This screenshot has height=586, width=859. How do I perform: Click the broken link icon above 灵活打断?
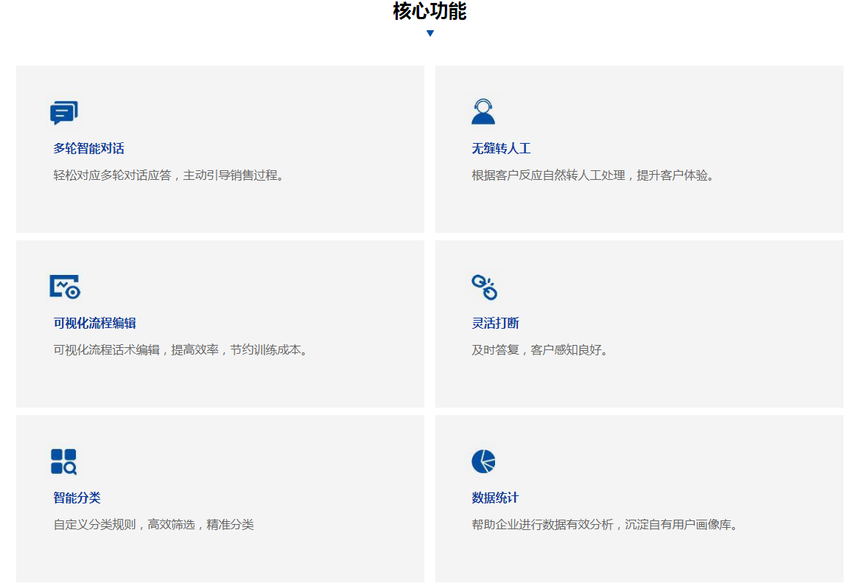point(484,287)
